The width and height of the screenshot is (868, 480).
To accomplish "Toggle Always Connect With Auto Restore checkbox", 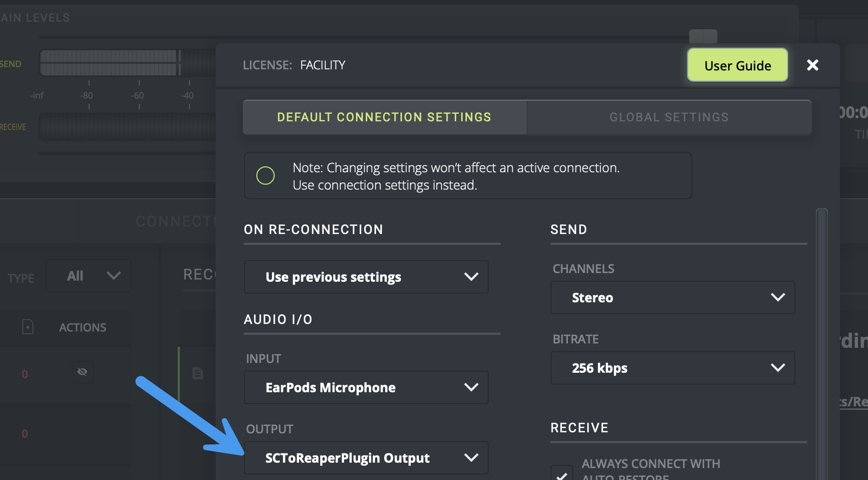I will (x=562, y=473).
